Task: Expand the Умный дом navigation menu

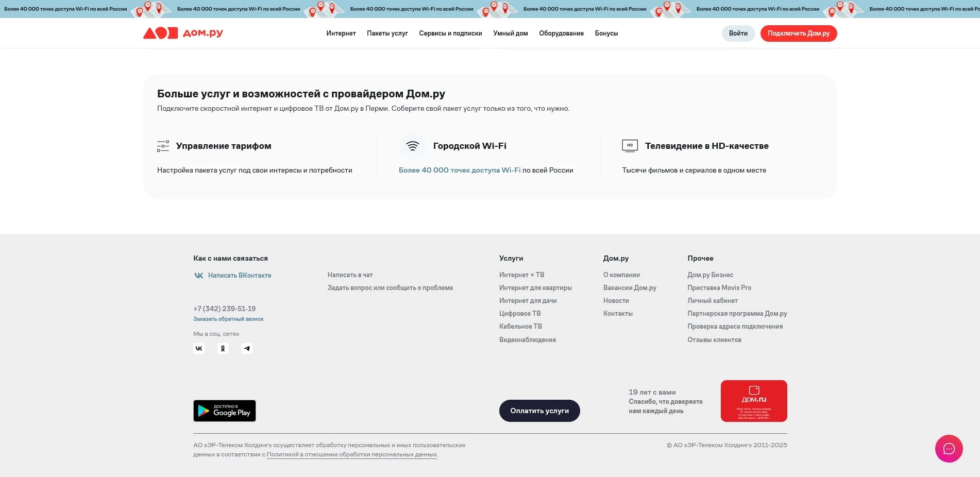Action: coord(510,33)
